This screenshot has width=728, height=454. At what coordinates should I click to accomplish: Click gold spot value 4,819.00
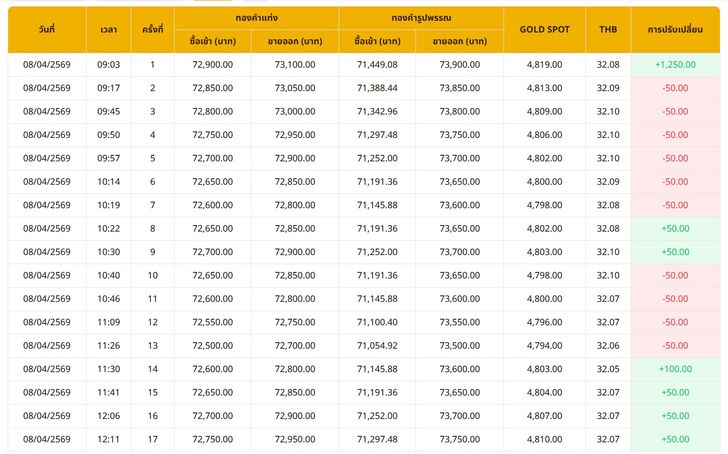(x=545, y=64)
